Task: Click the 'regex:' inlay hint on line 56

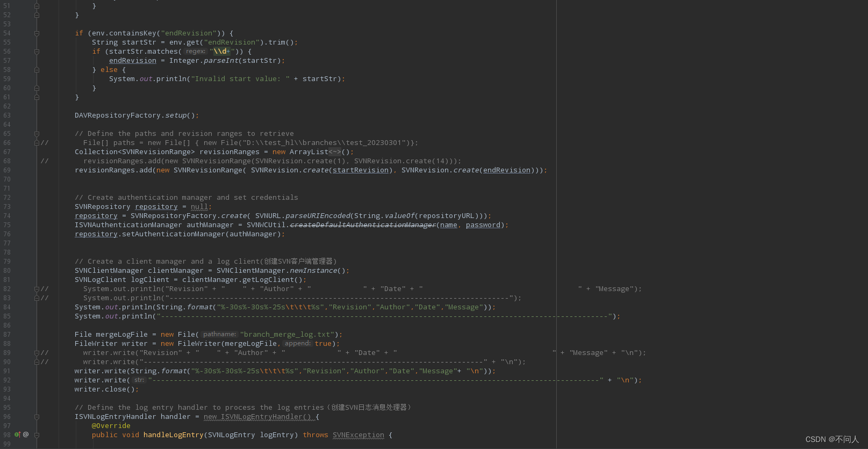Action: 196,52
